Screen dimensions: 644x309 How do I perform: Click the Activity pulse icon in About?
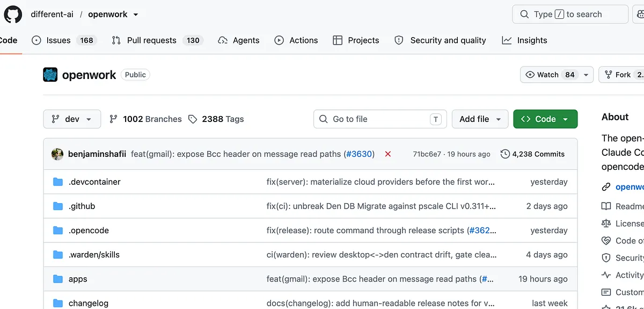coord(606,275)
